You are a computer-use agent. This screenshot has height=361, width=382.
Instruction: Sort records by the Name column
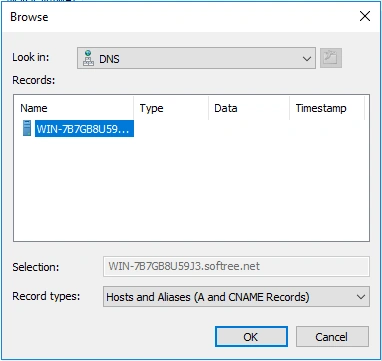tap(74, 108)
